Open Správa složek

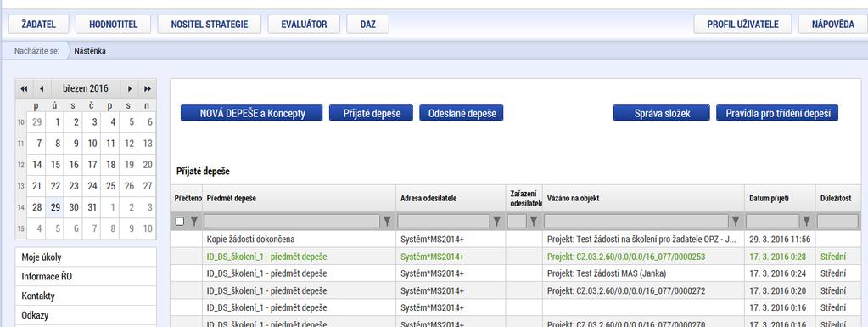662,113
